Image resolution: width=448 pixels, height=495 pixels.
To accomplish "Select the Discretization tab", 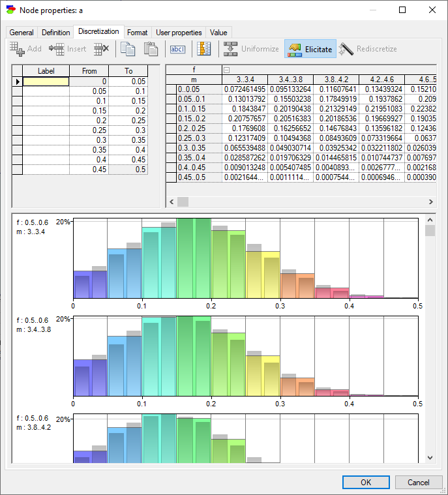I will pos(98,31).
